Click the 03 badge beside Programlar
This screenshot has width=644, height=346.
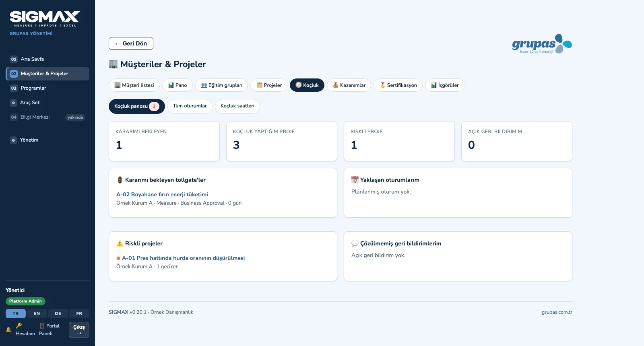pos(14,88)
